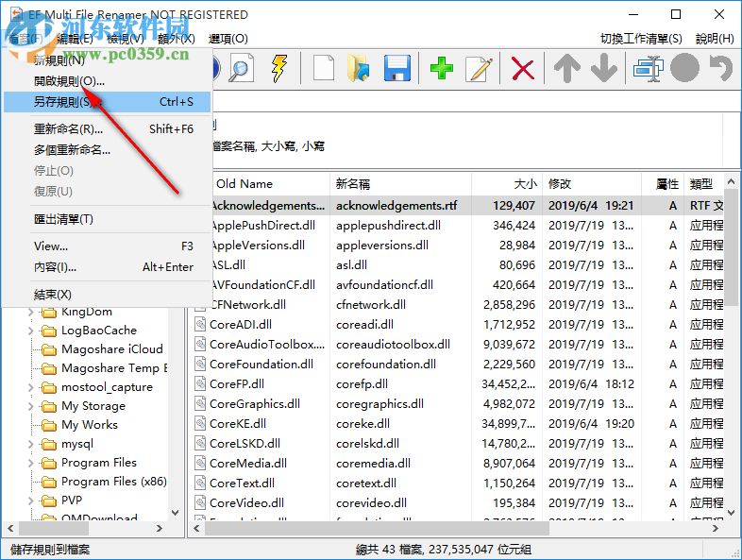
Task: Click the file icon beside CoreKE.dll
Action: 200,424
